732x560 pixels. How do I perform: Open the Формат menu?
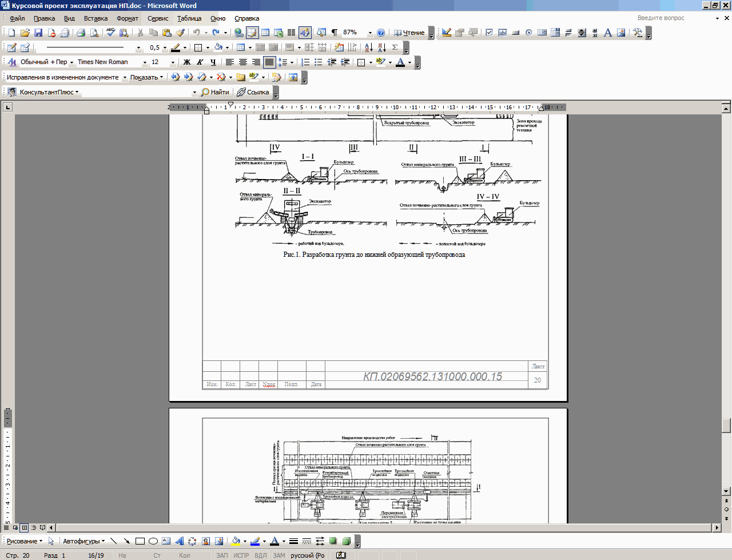tap(128, 18)
